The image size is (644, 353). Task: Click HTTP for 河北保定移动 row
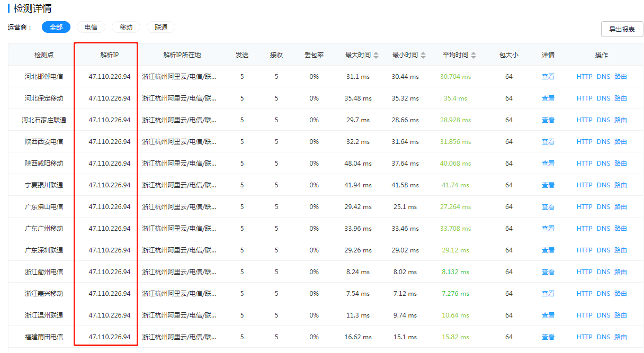pyautogui.click(x=584, y=98)
